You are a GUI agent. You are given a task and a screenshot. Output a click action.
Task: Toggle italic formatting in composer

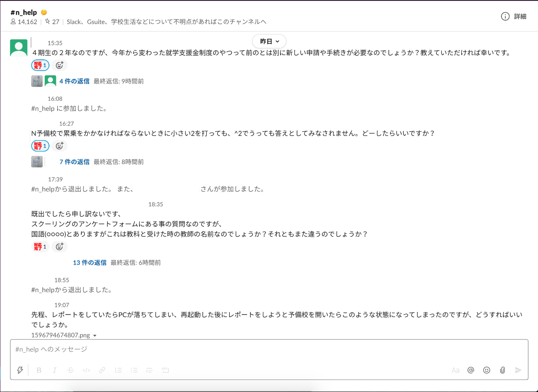click(x=55, y=370)
